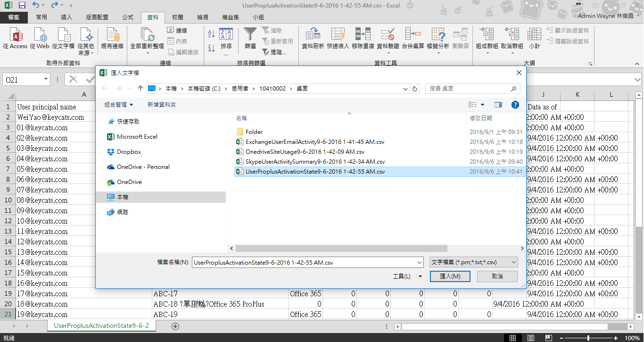Click the Save icon in quick access toolbar
Screen dimensions: 644x342
22,6
